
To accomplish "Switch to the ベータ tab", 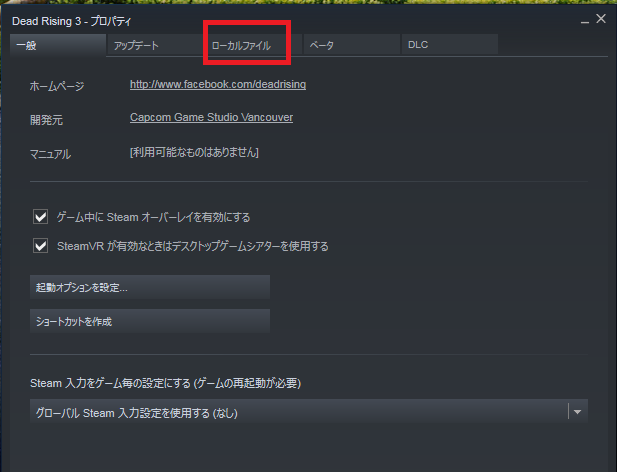I will click(351, 45).
